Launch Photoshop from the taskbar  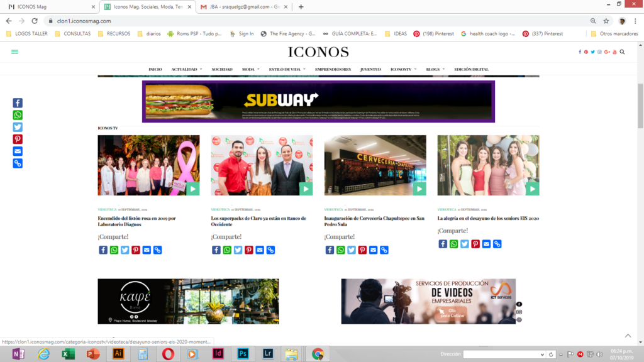242,354
